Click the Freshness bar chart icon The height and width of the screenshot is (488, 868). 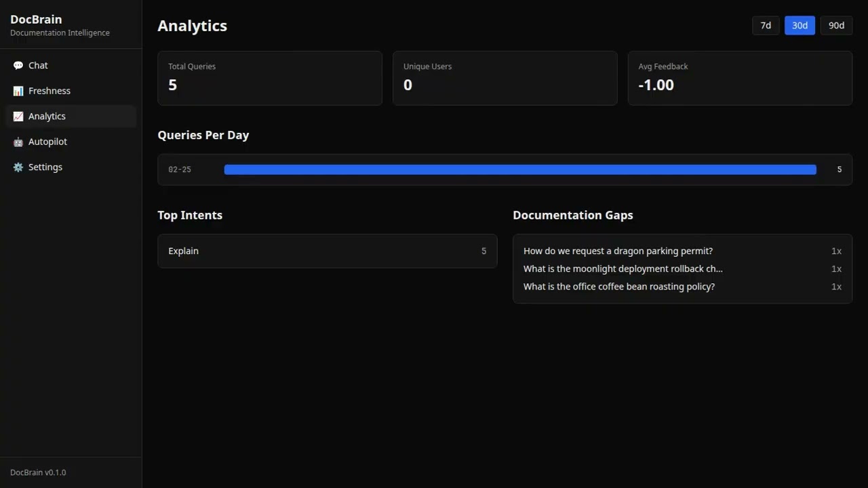click(18, 91)
